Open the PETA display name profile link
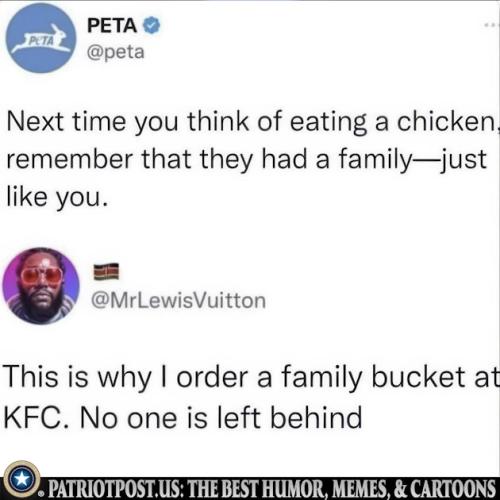The width and height of the screenshot is (500, 500). point(112,26)
